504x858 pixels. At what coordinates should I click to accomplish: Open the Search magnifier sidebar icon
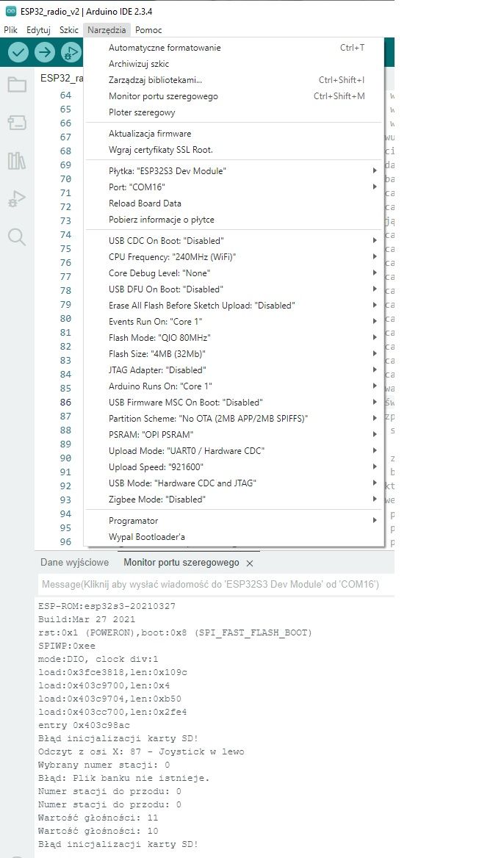pos(16,237)
